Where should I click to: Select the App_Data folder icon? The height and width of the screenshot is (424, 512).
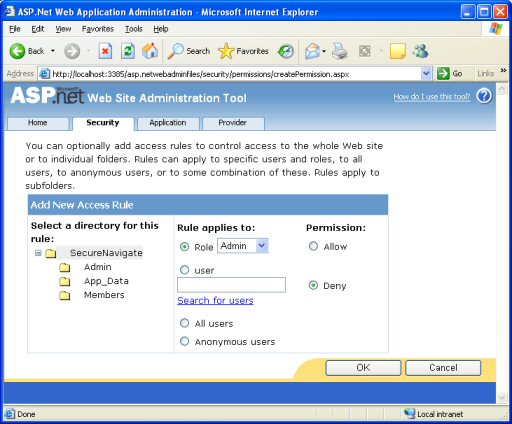coord(65,281)
